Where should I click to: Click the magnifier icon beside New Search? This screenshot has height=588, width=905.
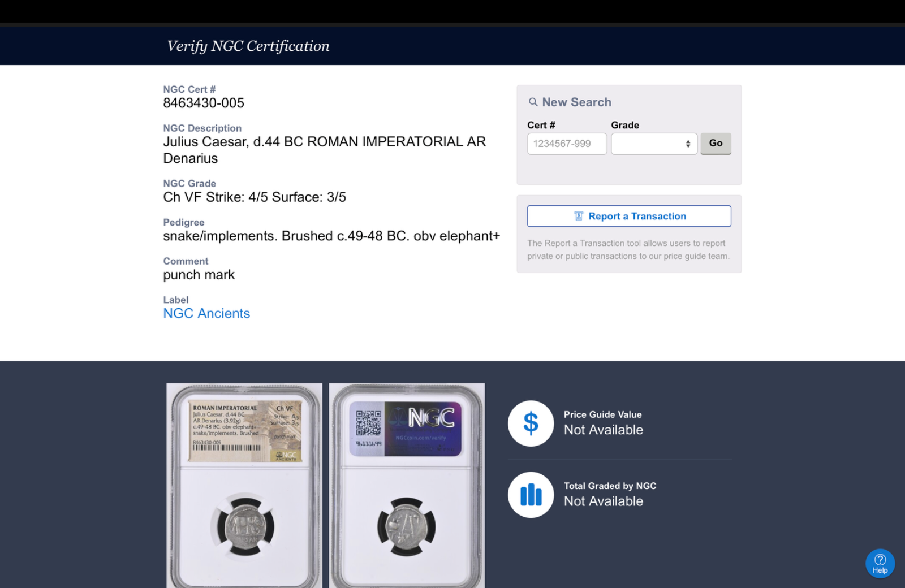[x=533, y=102]
